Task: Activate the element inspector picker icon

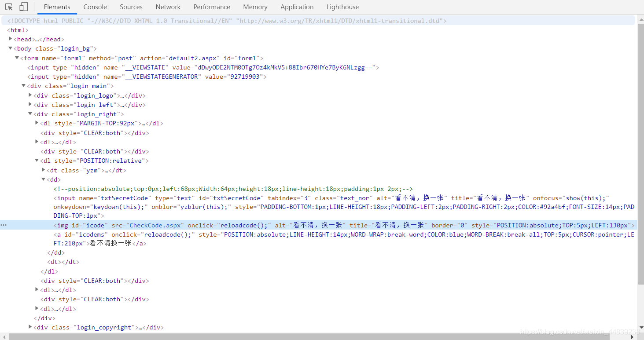Action: [x=9, y=7]
